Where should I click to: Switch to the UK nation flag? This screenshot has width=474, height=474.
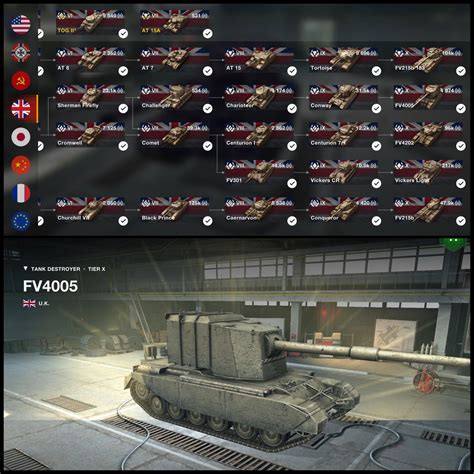point(21,109)
